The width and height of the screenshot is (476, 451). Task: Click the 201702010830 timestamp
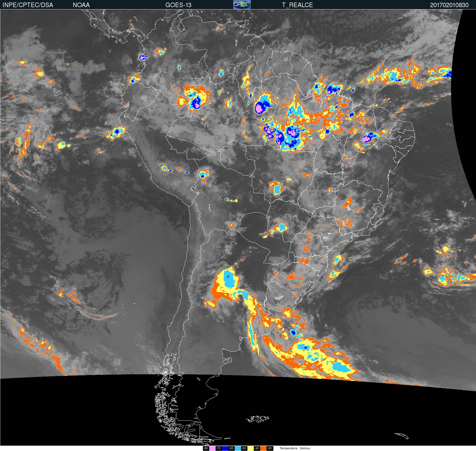449,5
